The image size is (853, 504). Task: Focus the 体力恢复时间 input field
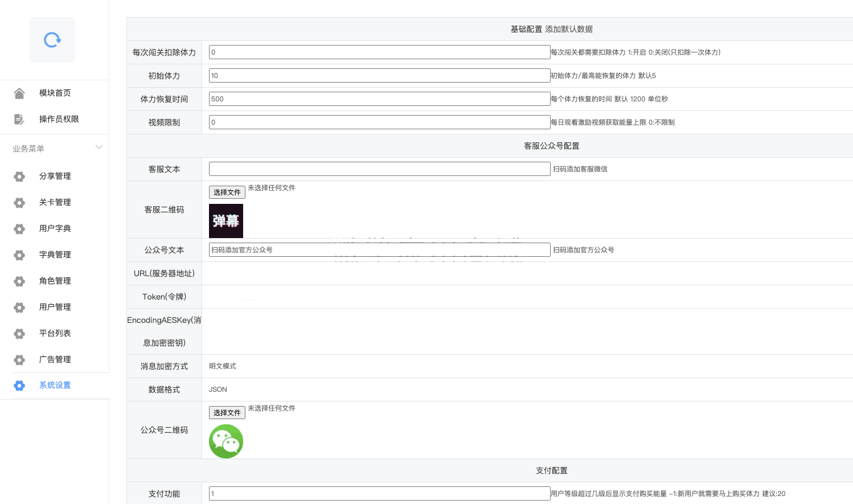[x=379, y=99]
